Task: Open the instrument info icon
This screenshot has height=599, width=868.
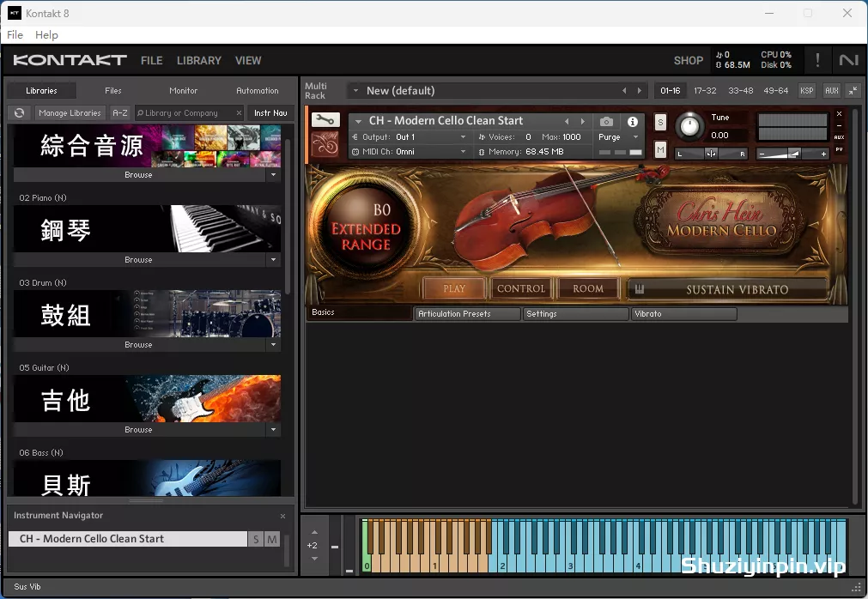Action: (x=633, y=122)
